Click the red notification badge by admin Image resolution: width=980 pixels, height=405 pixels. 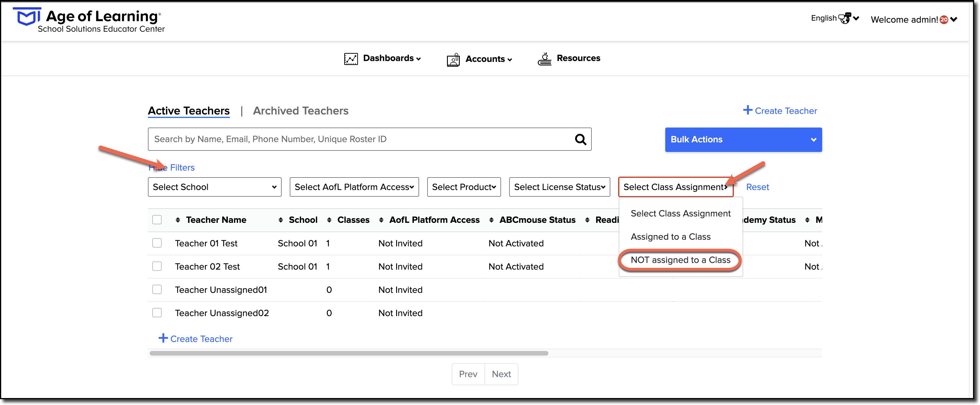(944, 20)
